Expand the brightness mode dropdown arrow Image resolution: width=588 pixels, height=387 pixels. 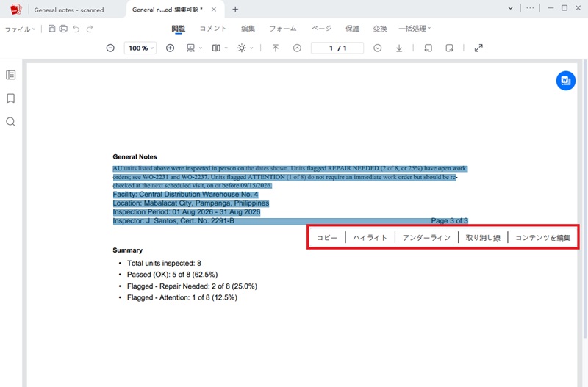251,48
